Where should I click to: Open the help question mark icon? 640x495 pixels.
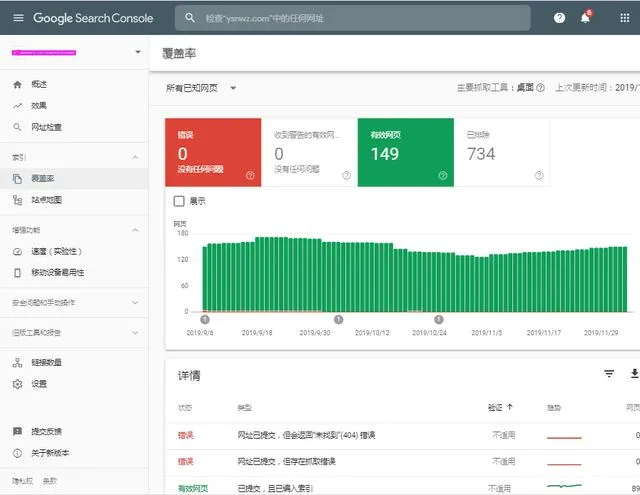pos(559,18)
